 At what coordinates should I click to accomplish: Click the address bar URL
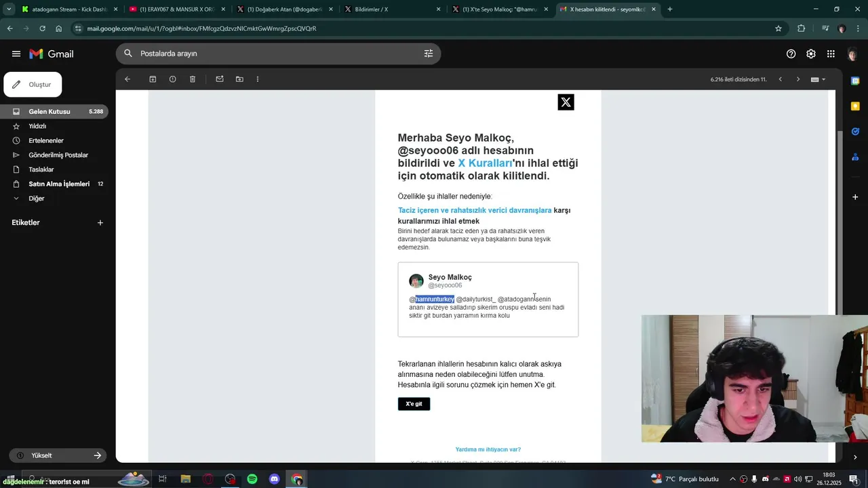201,28
